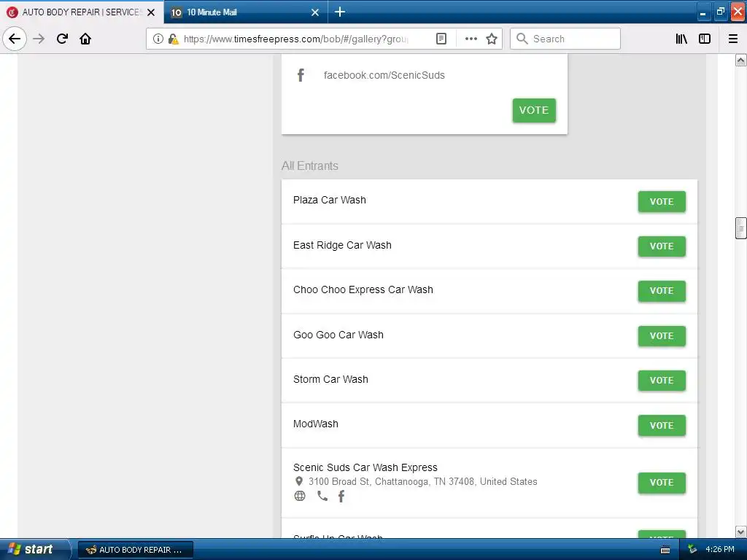This screenshot has height=560, width=747.
Task: Click the vertical scrollbar thumb
Action: tap(740, 227)
